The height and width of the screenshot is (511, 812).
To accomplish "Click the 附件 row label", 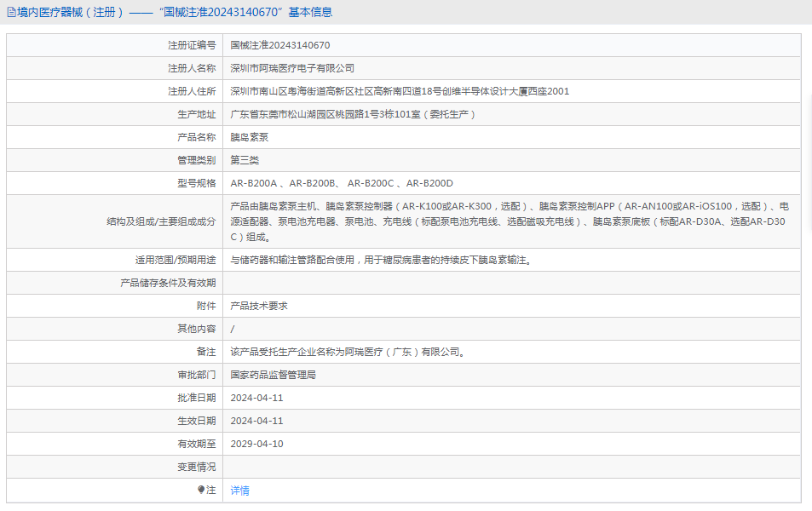I will 206,306.
